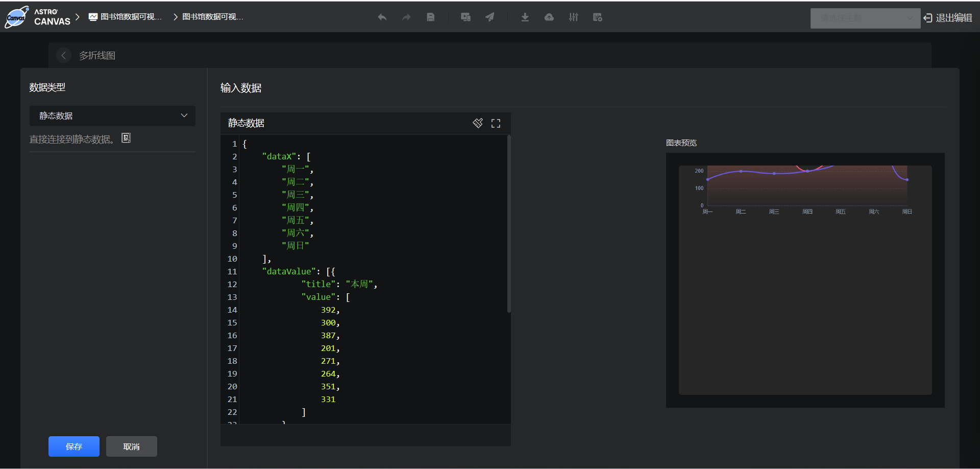The width and height of the screenshot is (980, 469).
Task: Click the "周日" string in the editor
Action: tap(296, 246)
